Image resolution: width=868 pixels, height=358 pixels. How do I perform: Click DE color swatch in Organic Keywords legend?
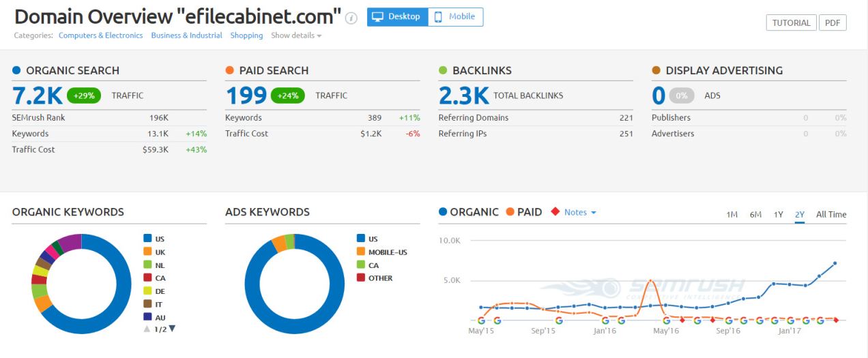coord(147,290)
